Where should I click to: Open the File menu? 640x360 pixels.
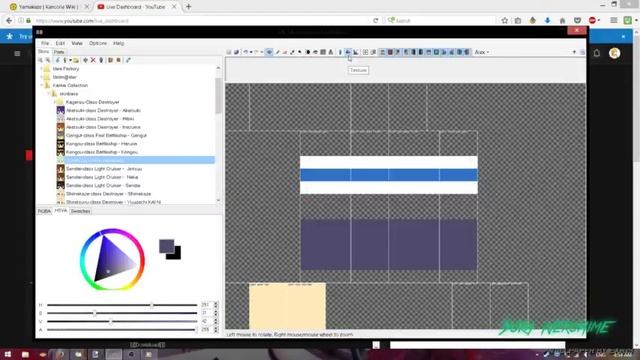click(45, 43)
